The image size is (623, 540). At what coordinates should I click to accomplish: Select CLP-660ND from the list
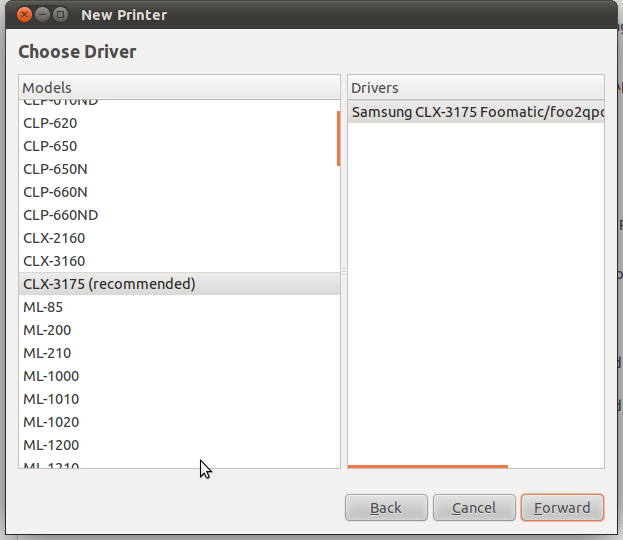(179, 215)
